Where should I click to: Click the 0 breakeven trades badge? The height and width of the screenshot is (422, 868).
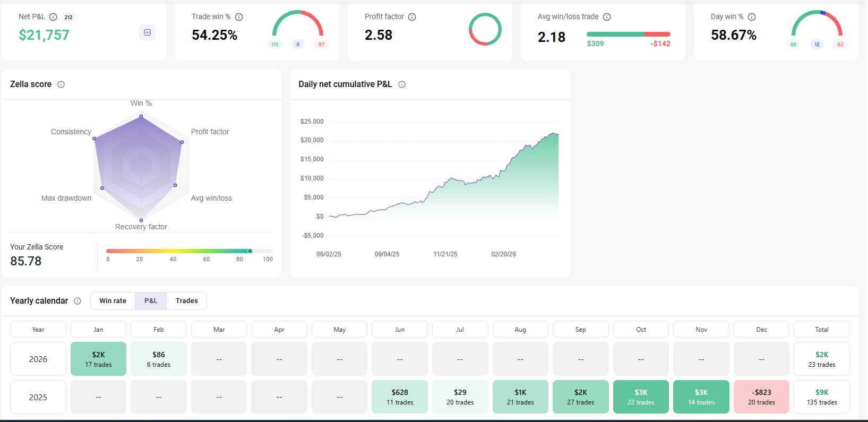(x=298, y=45)
